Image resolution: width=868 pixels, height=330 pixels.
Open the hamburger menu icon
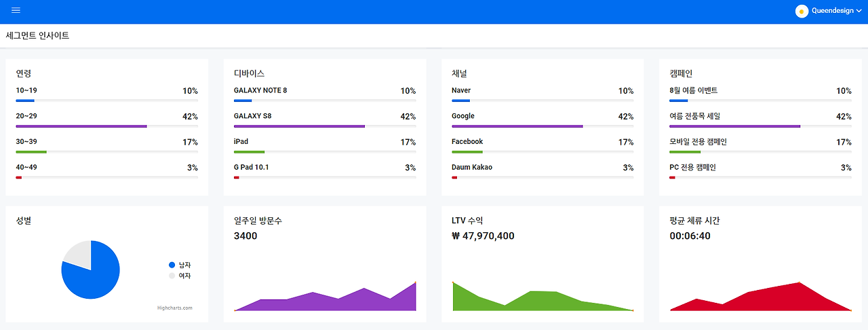[x=16, y=11]
